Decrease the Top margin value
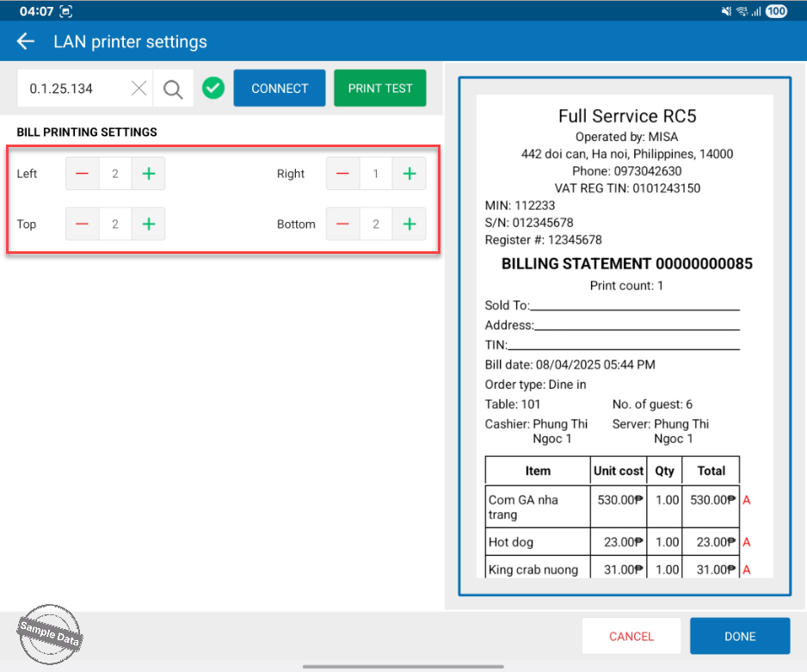Image resolution: width=807 pixels, height=672 pixels. 83,225
